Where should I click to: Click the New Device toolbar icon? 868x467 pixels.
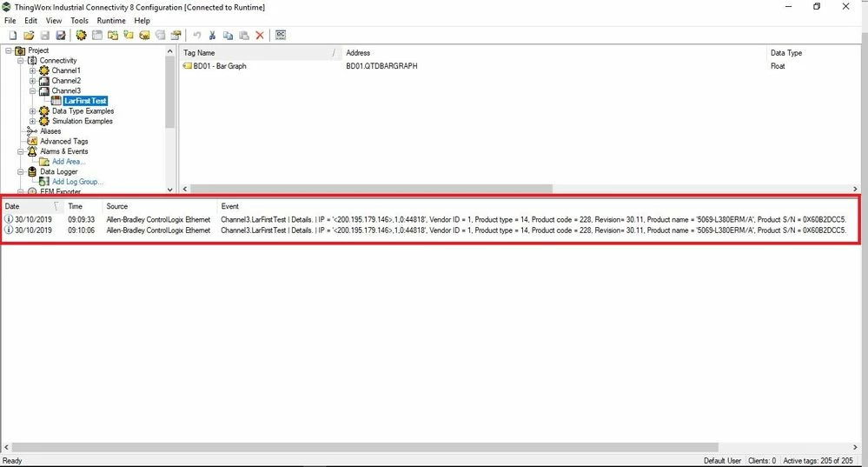96,36
